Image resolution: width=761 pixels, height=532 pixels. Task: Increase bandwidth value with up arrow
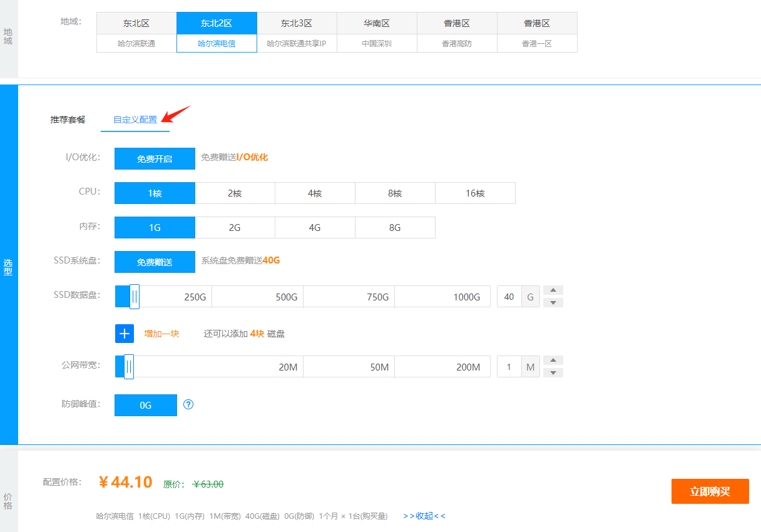pos(553,360)
